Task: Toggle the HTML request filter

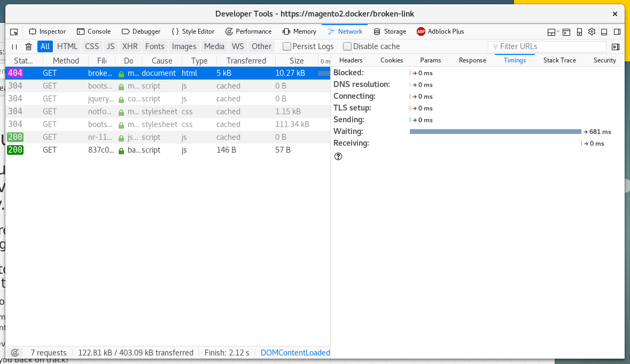Action: [x=67, y=46]
